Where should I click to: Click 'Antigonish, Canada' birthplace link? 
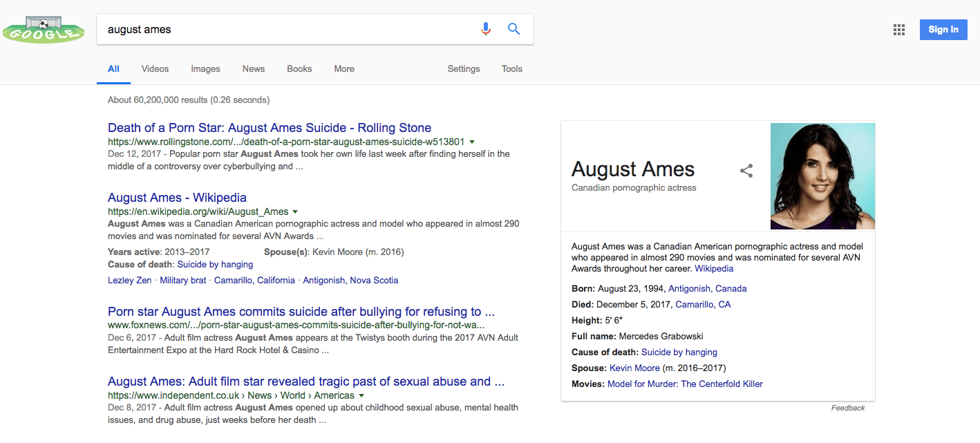[708, 289]
